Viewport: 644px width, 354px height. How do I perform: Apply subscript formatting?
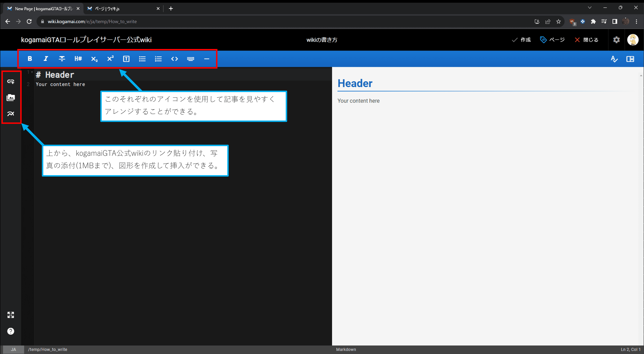pyautogui.click(x=94, y=59)
